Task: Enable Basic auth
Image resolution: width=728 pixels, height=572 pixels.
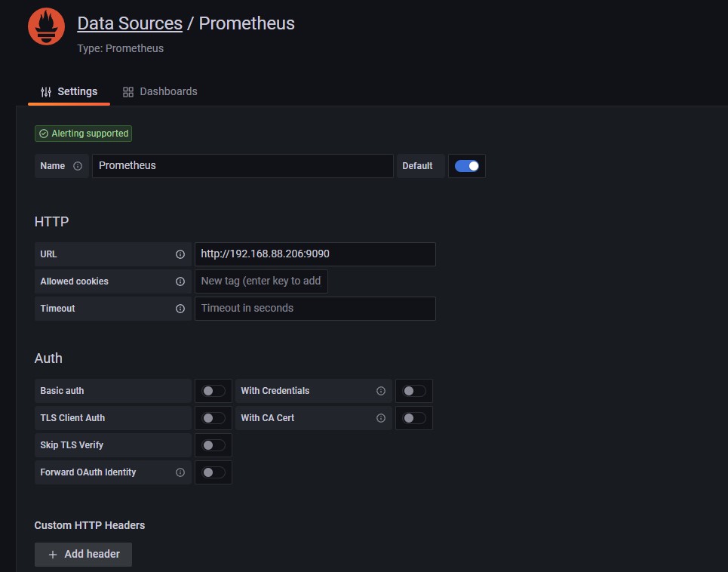Action: [213, 391]
